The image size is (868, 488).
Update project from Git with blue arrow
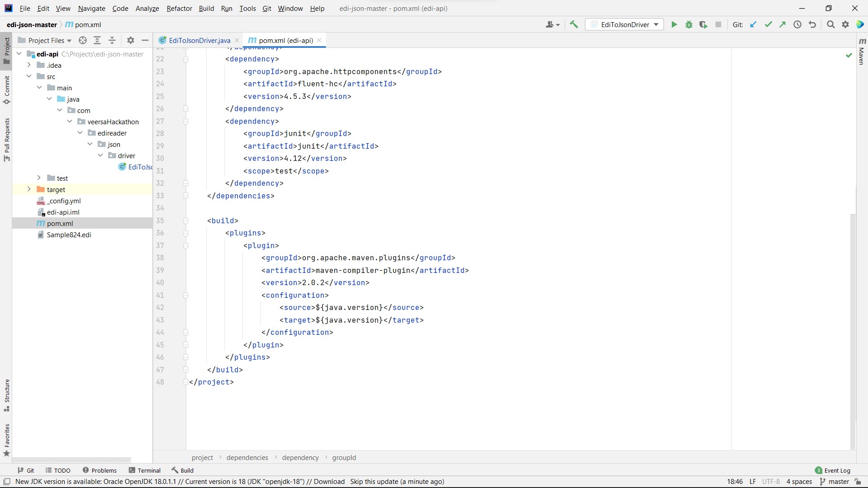click(x=753, y=24)
